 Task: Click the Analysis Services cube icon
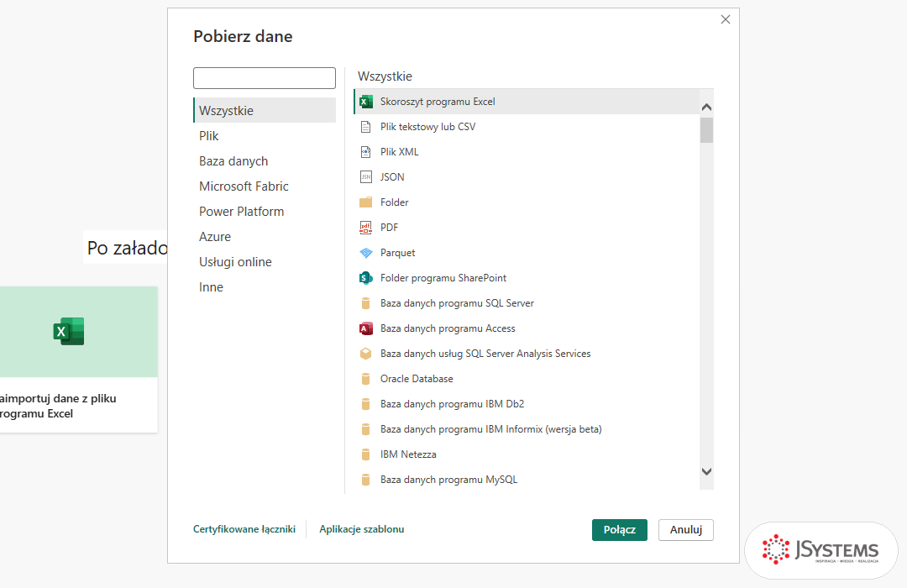click(x=365, y=354)
